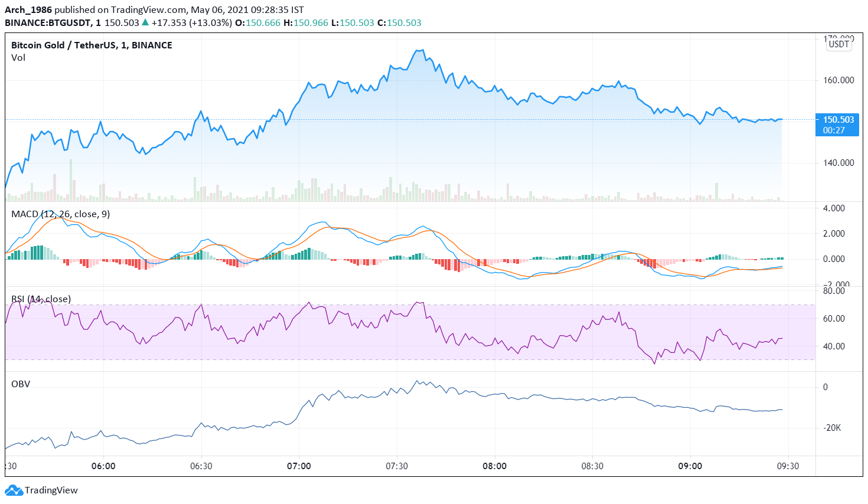Screen dimensions: 868x504
Task: Click the 07:30 time axis label
Action: pos(397,466)
